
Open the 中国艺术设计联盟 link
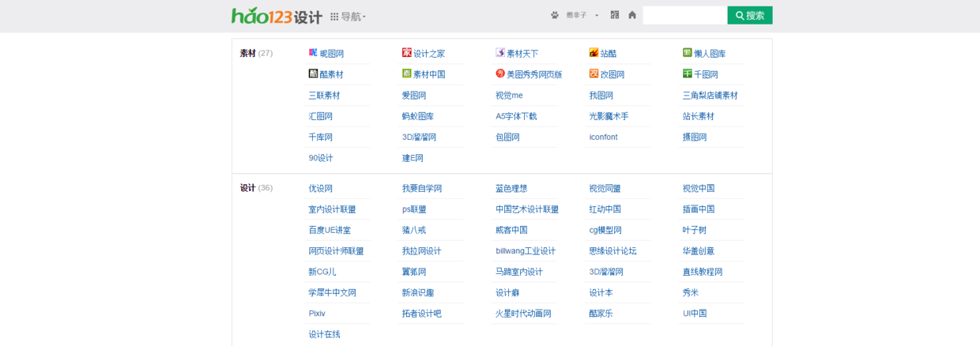527,209
